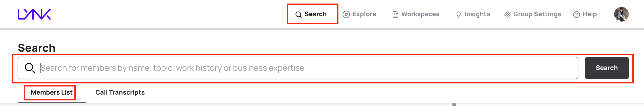644x106 pixels.
Task: Focus the member search input field
Action: (304, 68)
